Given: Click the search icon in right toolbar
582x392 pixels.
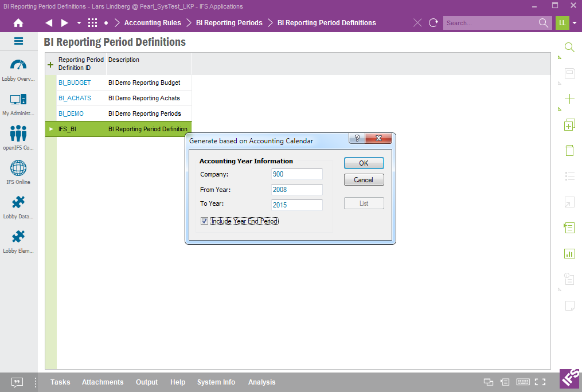Looking at the screenshot, I should tap(569, 48).
